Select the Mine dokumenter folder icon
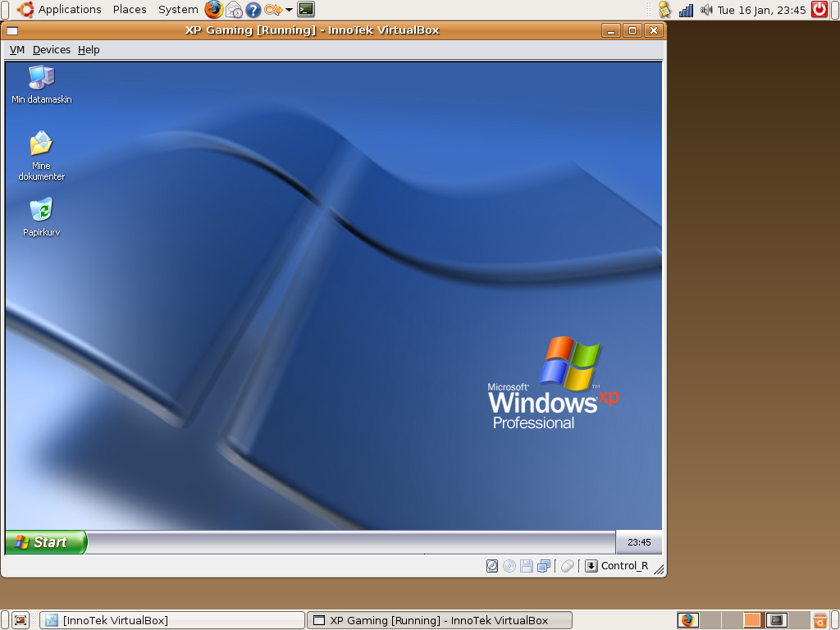Screen dimensions: 840x630 pyautogui.click(x=41, y=156)
